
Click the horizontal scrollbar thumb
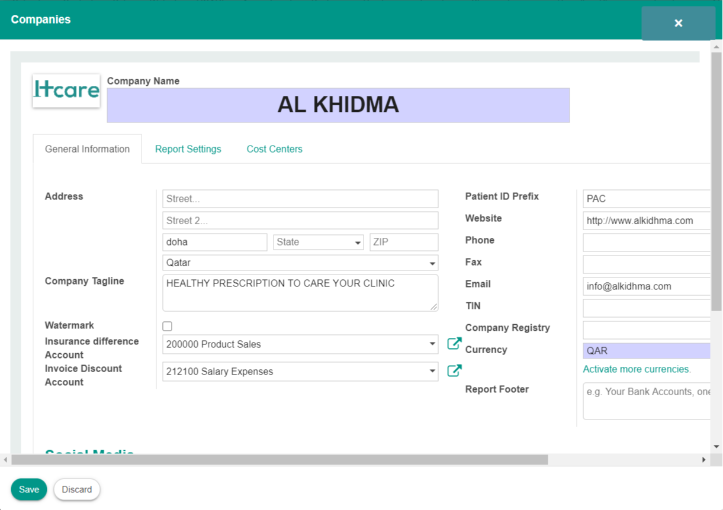click(x=279, y=460)
